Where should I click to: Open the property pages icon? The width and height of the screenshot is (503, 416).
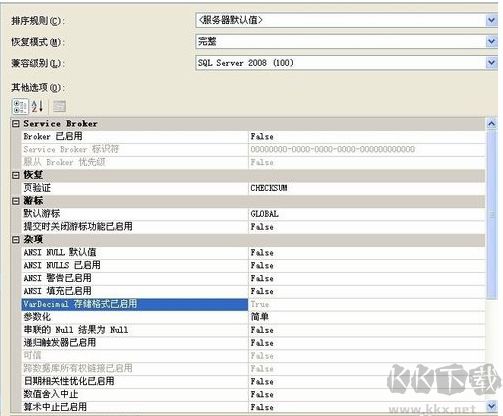(x=59, y=107)
